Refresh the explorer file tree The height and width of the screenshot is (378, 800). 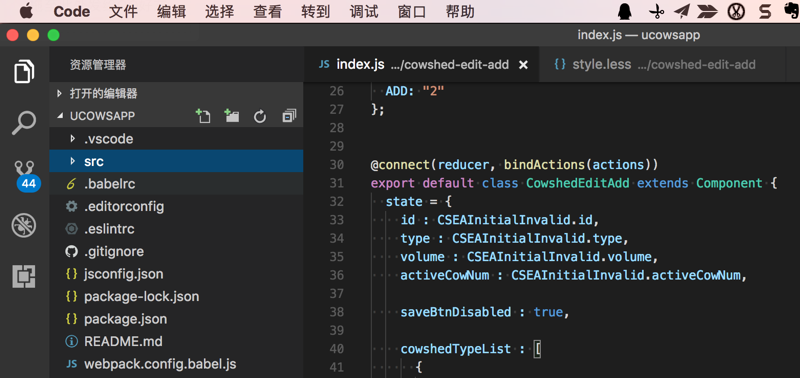[260, 117]
